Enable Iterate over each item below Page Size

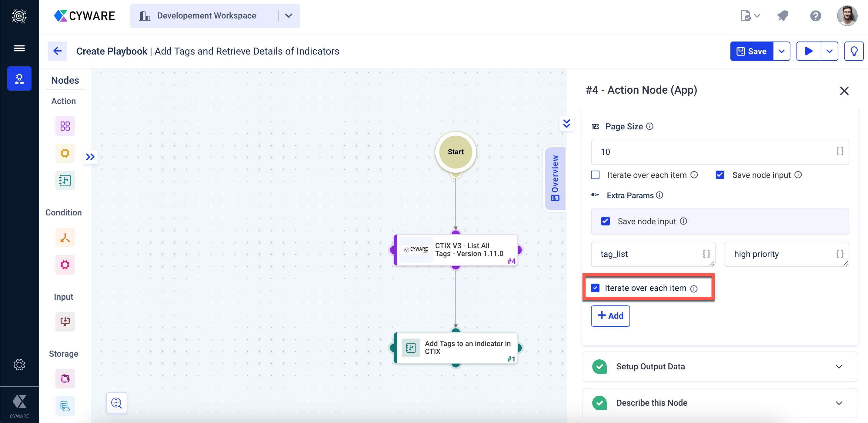596,175
